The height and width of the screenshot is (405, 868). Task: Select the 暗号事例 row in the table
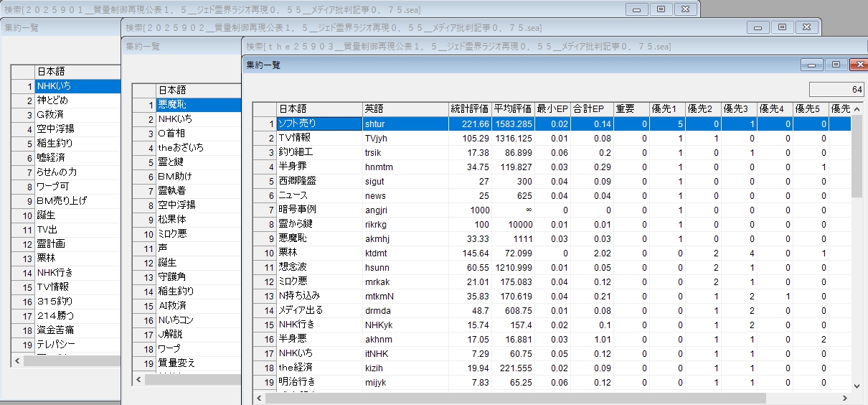tap(319, 210)
